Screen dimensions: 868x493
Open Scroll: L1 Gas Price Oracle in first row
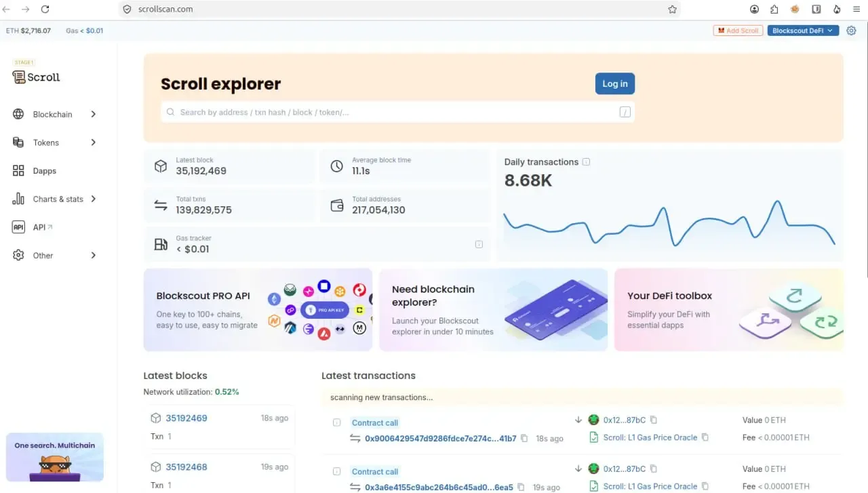point(650,437)
